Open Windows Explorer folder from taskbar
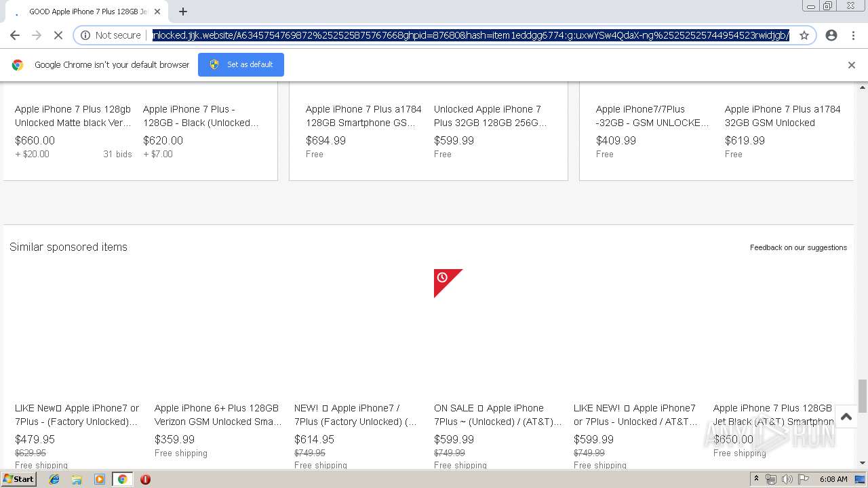This screenshot has width=868, height=488. click(77, 479)
